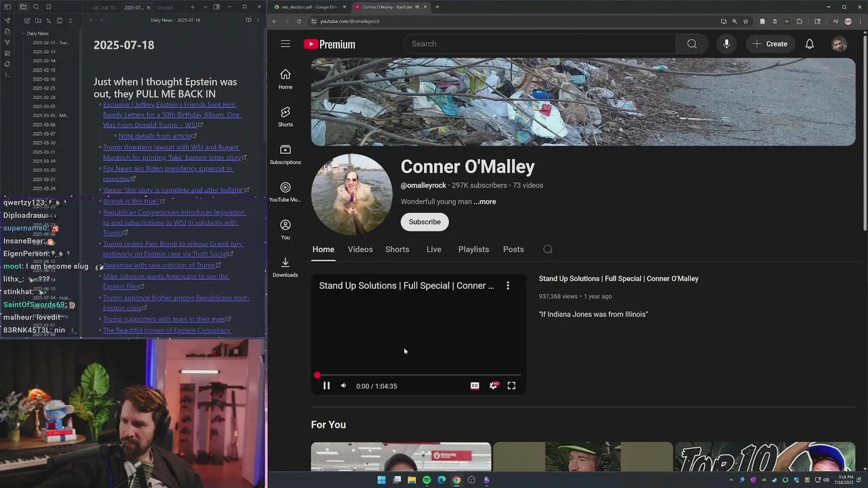This screenshot has height=488, width=868.
Task: Open the Obsidian search icon
Action: pyautogui.click(x=36, y=7)
